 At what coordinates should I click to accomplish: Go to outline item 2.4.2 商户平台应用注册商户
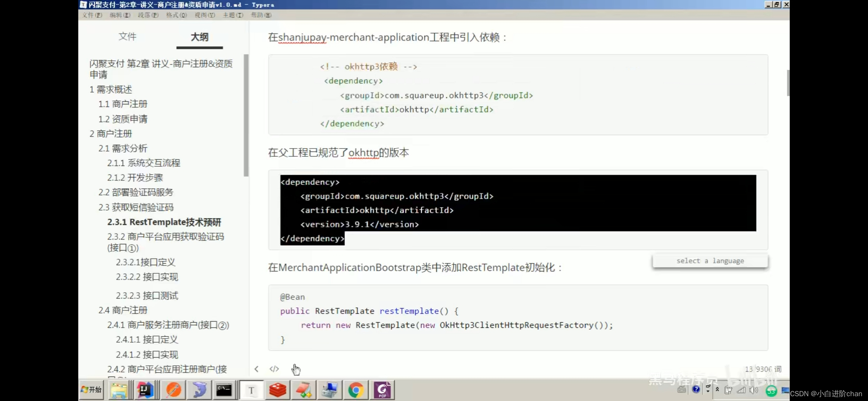tap(167, 369)
